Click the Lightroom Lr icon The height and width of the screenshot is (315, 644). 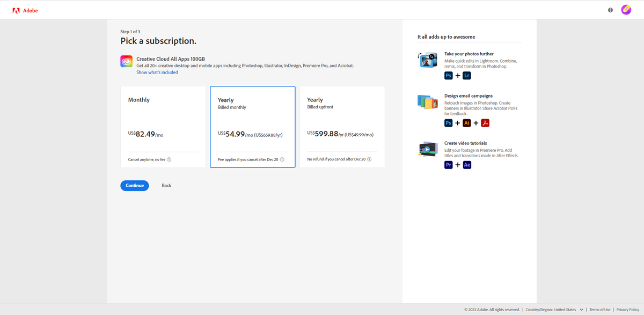tap(467, 76)
